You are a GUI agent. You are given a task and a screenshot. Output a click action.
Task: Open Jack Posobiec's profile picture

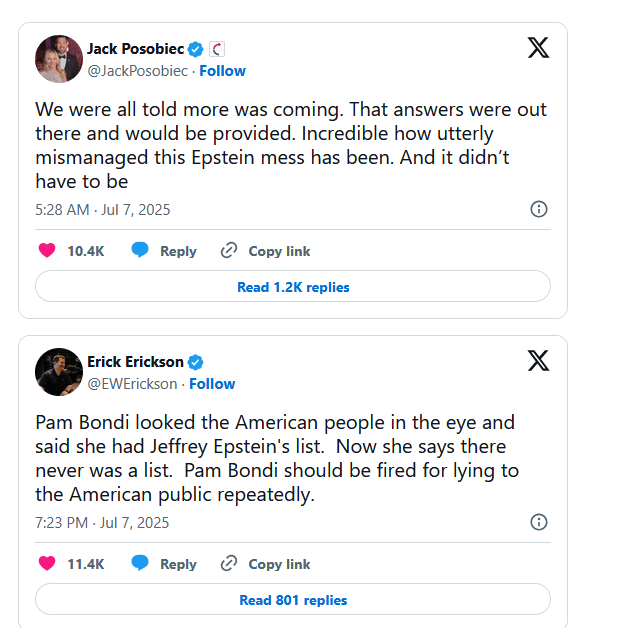59,59
